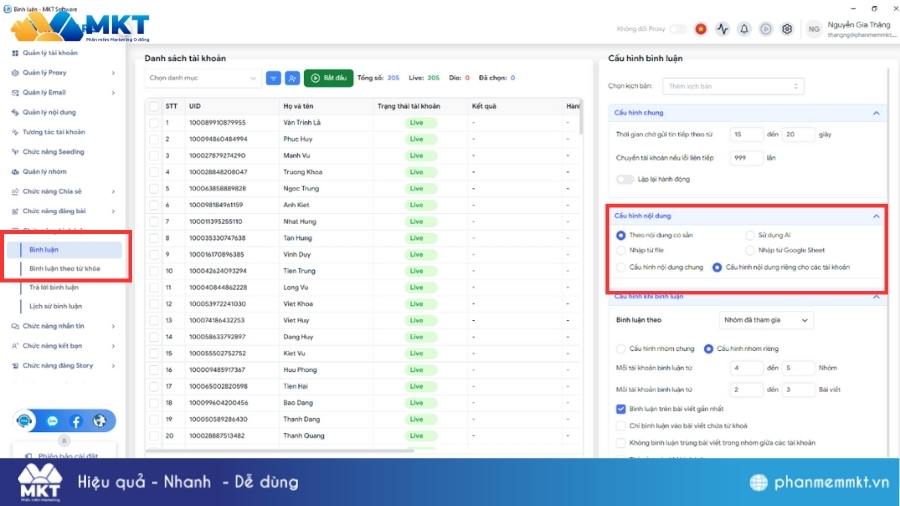Uncheck Bình luận trên bài viết gần nhất
900x506 pixels.
[x=620, y=409]
